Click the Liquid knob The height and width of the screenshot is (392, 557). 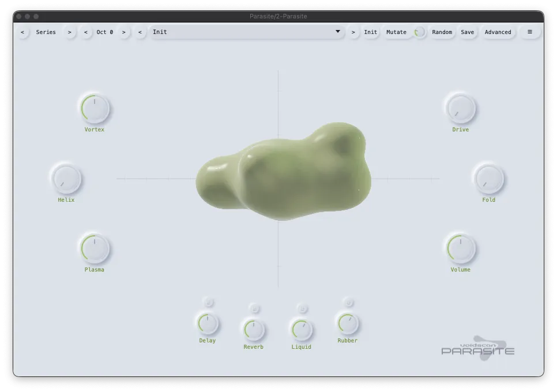302,330
